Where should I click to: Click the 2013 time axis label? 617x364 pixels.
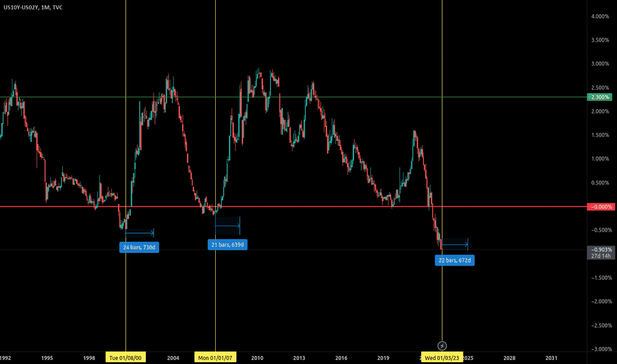pos(299,358)
